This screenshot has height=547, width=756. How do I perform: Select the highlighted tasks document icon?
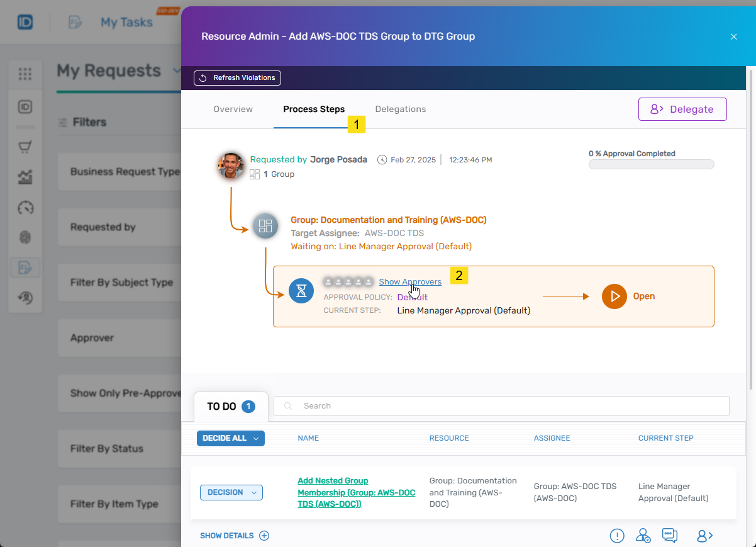click(x=25, y=268)
